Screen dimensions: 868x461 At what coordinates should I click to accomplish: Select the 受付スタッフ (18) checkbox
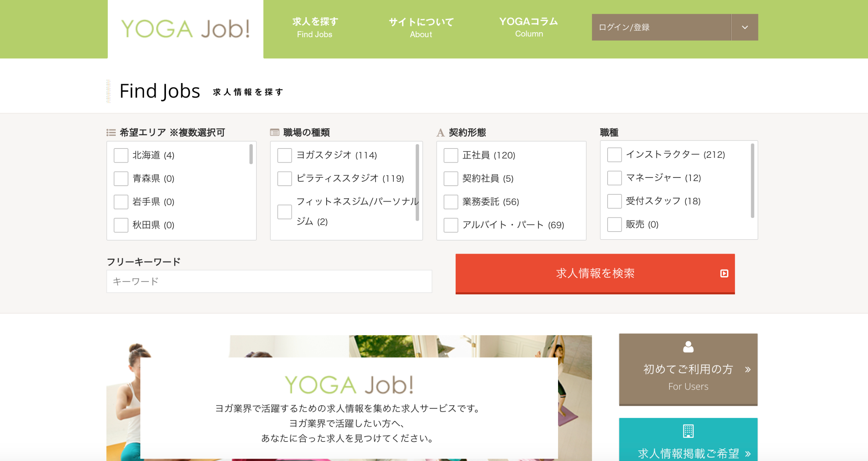click(614, 201)
